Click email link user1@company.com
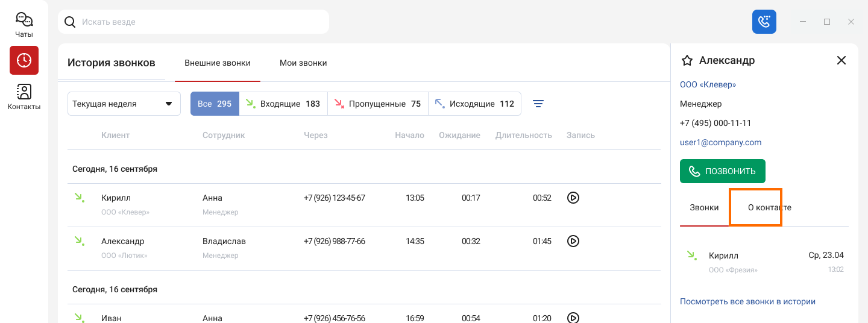Viewport: 868px width, 323px height. 720,142
